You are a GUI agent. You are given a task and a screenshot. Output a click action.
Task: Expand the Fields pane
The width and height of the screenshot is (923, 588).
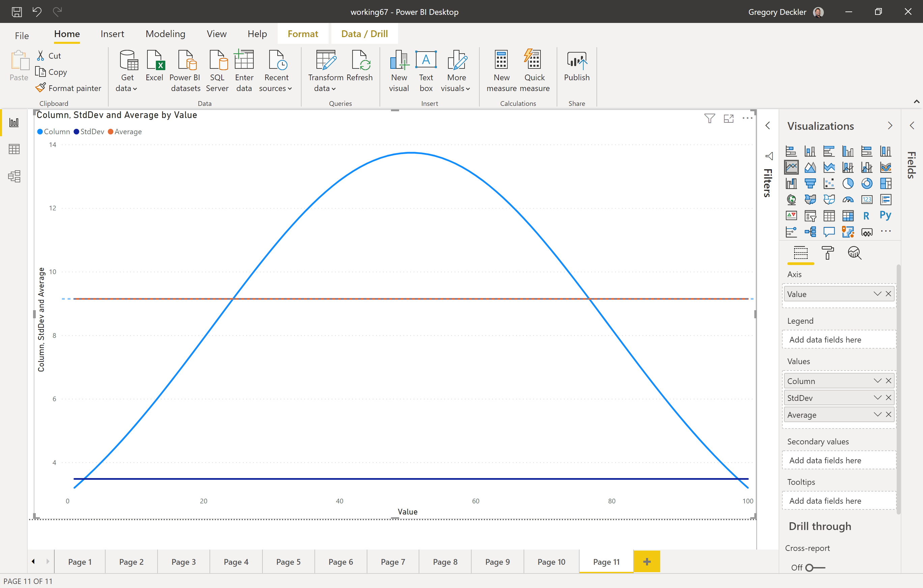click(912, 125)
